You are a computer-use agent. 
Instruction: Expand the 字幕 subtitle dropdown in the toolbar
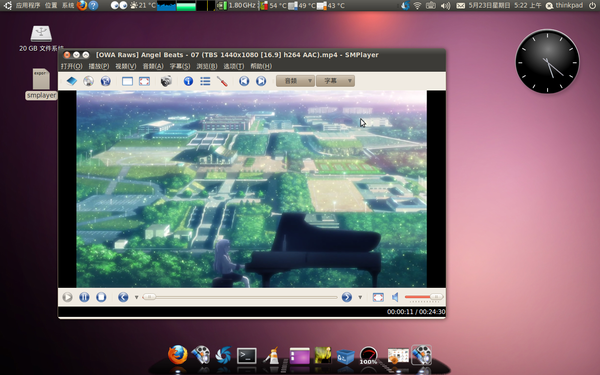pos(336,81)
